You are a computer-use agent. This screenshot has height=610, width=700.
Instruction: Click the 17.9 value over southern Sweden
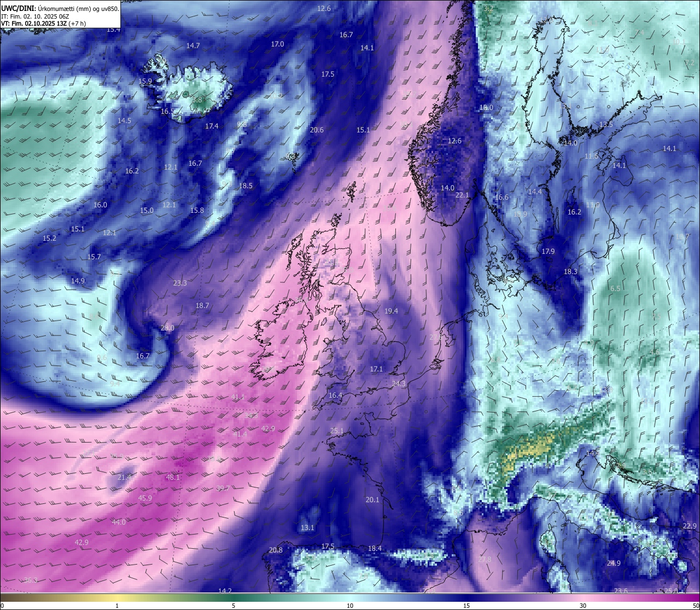click(548, 251)
